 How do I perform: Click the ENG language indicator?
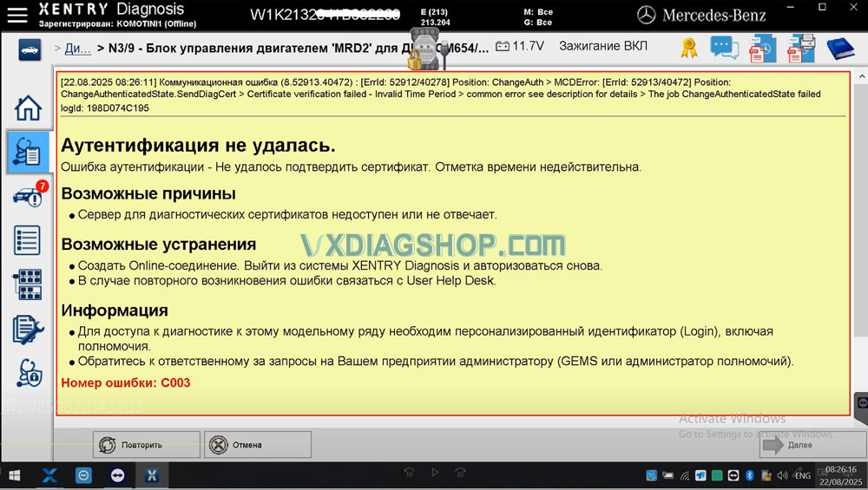[x=803, y=475]
